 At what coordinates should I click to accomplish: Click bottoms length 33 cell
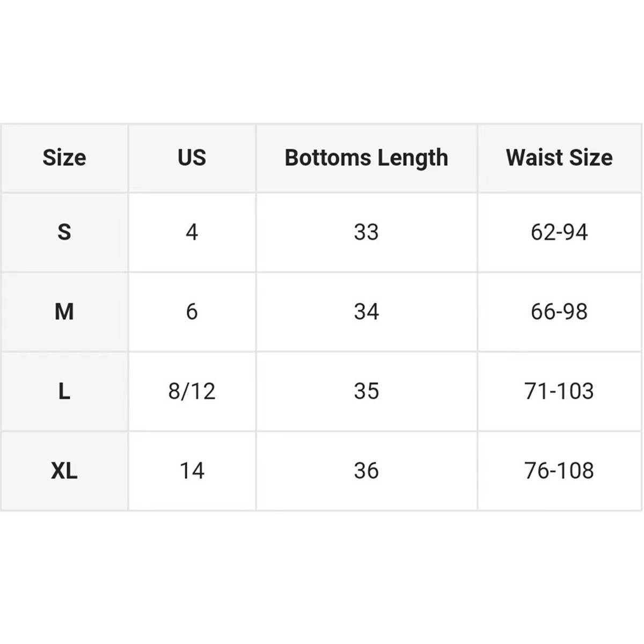point(366,232)
